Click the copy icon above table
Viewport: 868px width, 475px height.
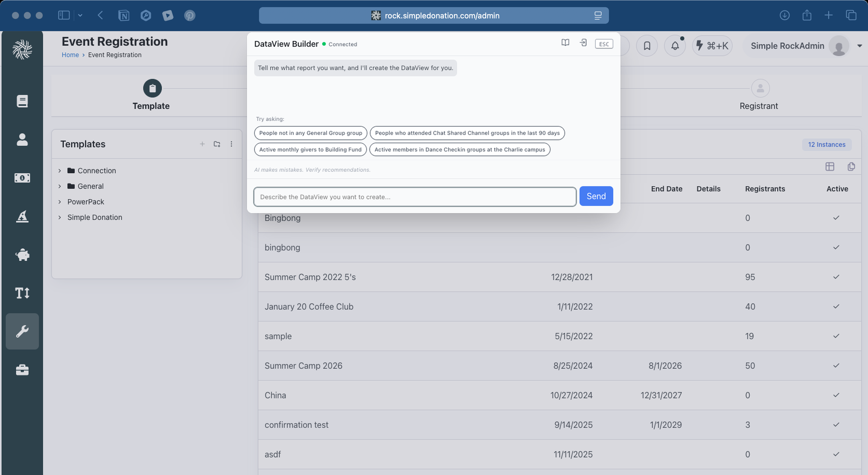coord(851,167)
